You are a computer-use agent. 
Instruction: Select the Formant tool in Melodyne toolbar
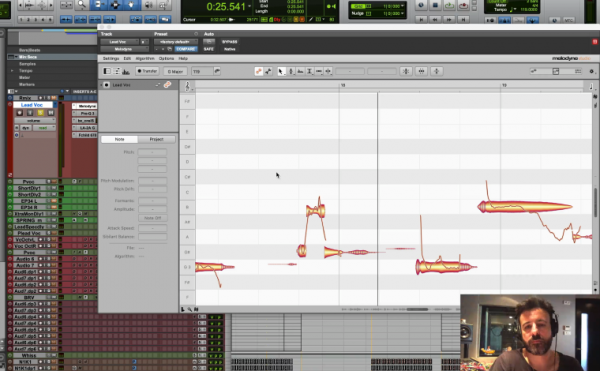[300, 71]
